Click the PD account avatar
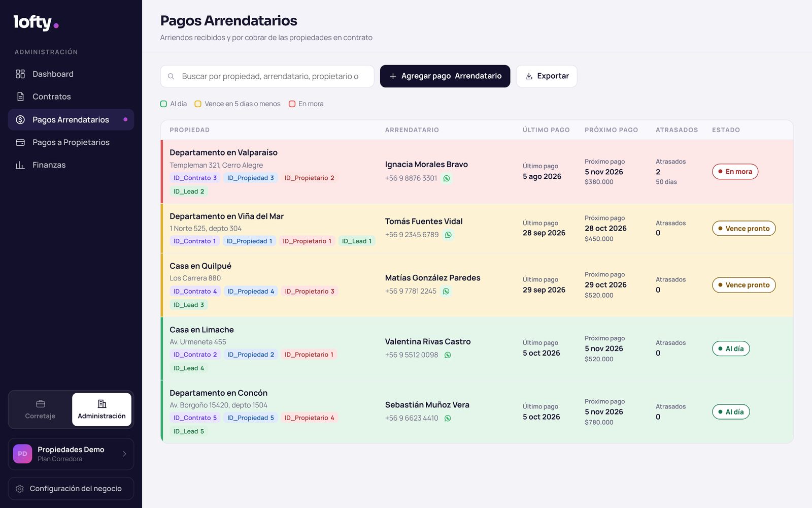This screenshot has width=812, height=508. (x=22, y=454)
